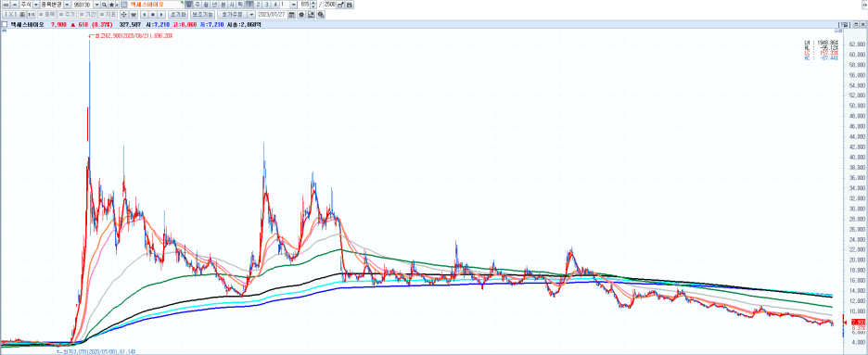Screen dimensions: 868x355
Task: Toggle the checkbox before 엑세스바이오 in the info bar
Action: pos(5,24)
